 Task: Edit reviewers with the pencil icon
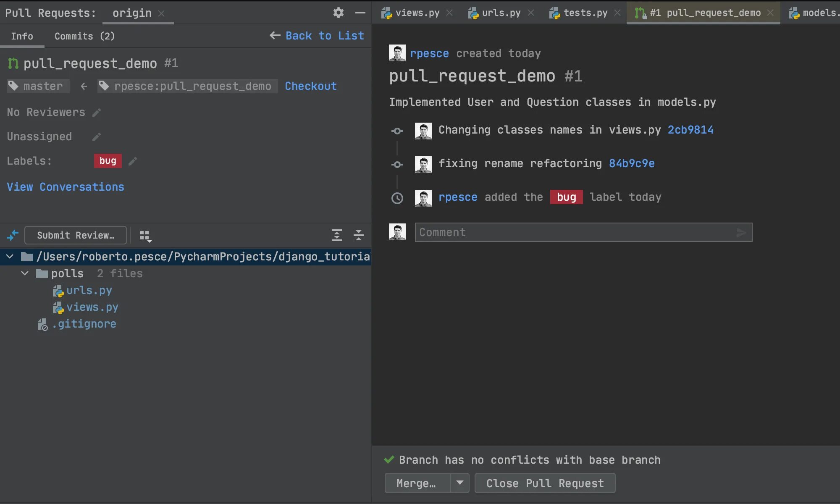pos(97,113)
